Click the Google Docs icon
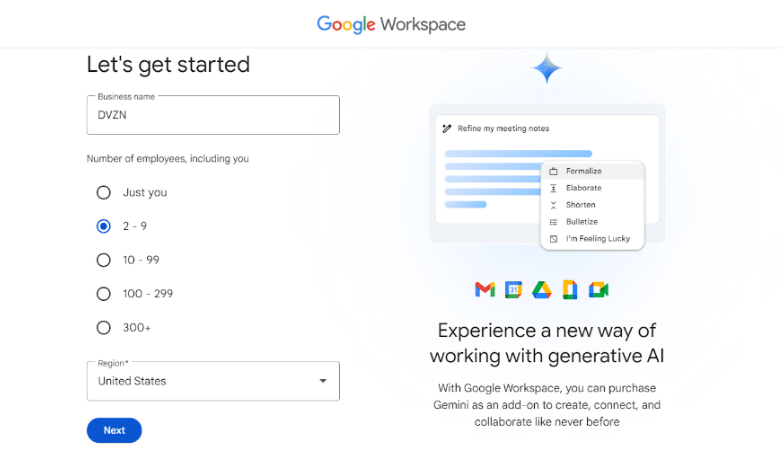The image size is (781, 461). tap(570, 290)
